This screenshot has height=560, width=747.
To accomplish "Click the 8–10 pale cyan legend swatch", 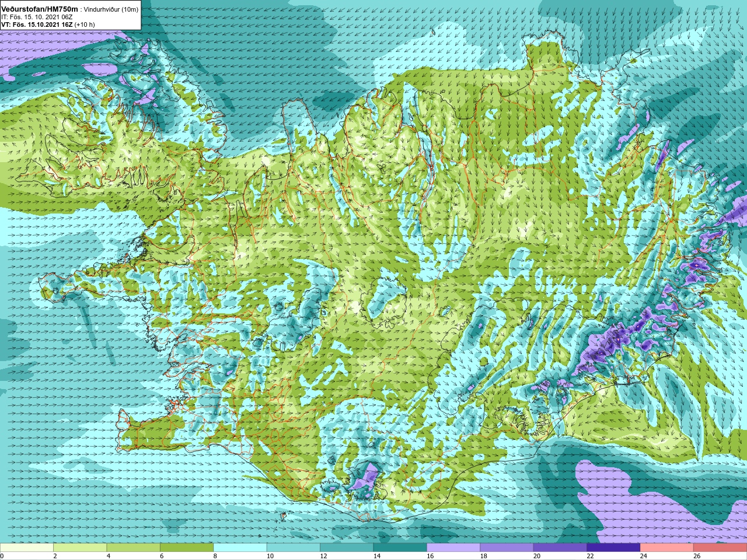I will (240, 548).
